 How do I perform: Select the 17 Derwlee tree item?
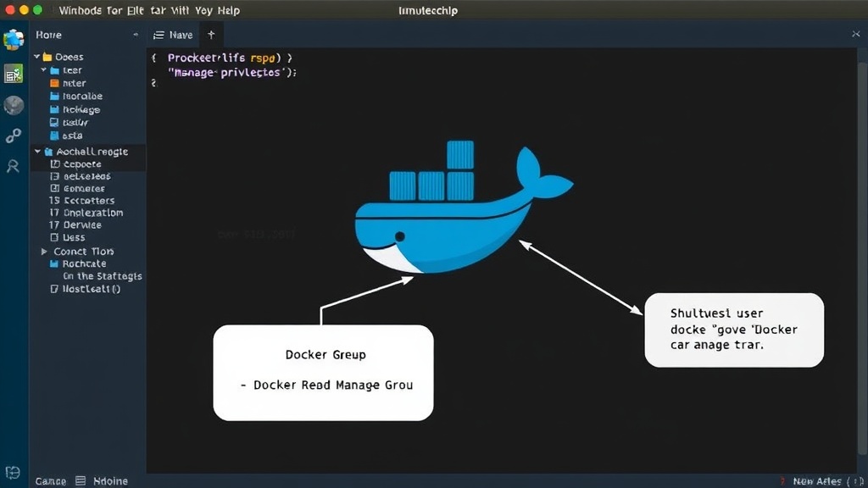click(x=75, y=225)
